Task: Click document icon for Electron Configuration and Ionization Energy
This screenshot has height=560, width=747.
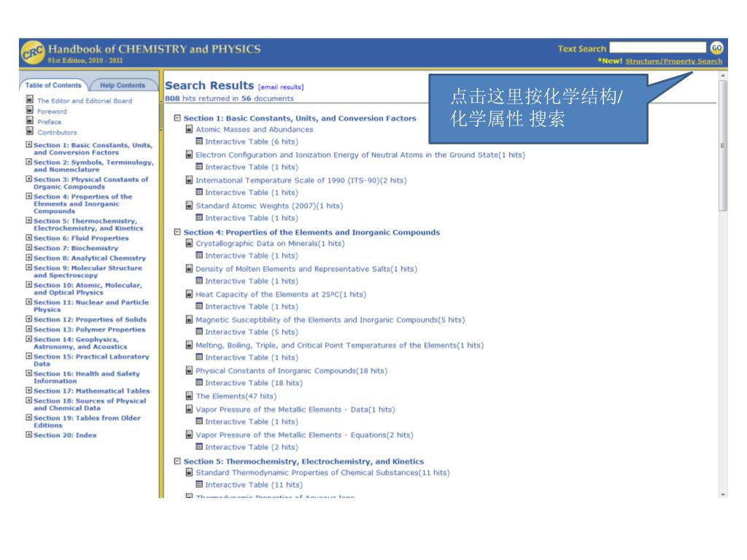Action: tap(189, 155)
